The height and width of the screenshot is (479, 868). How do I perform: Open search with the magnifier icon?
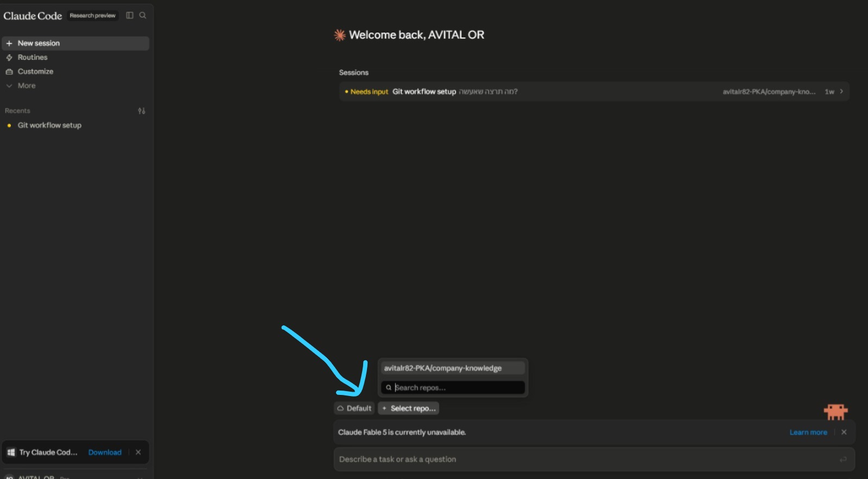coord(143,15)
